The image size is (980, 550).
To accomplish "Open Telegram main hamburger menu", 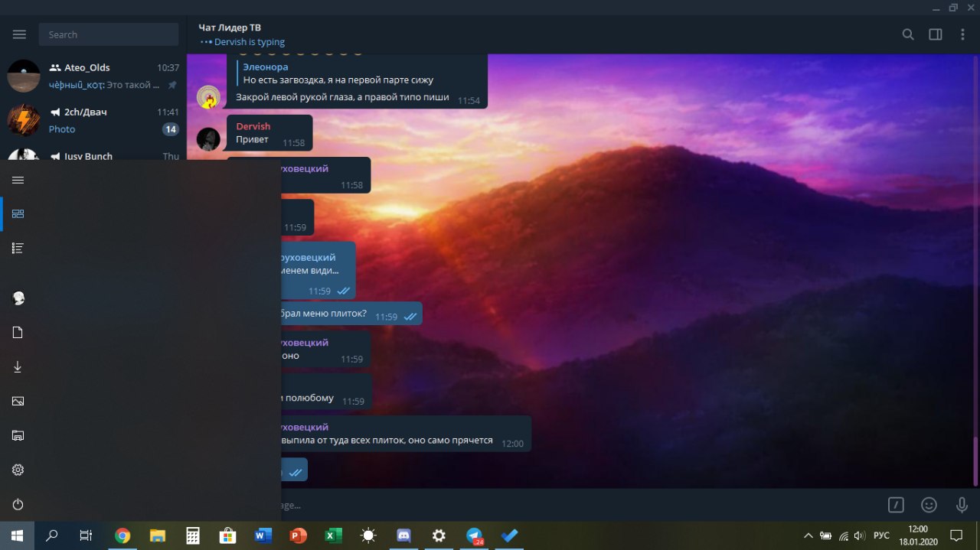I will click(19, 34).
